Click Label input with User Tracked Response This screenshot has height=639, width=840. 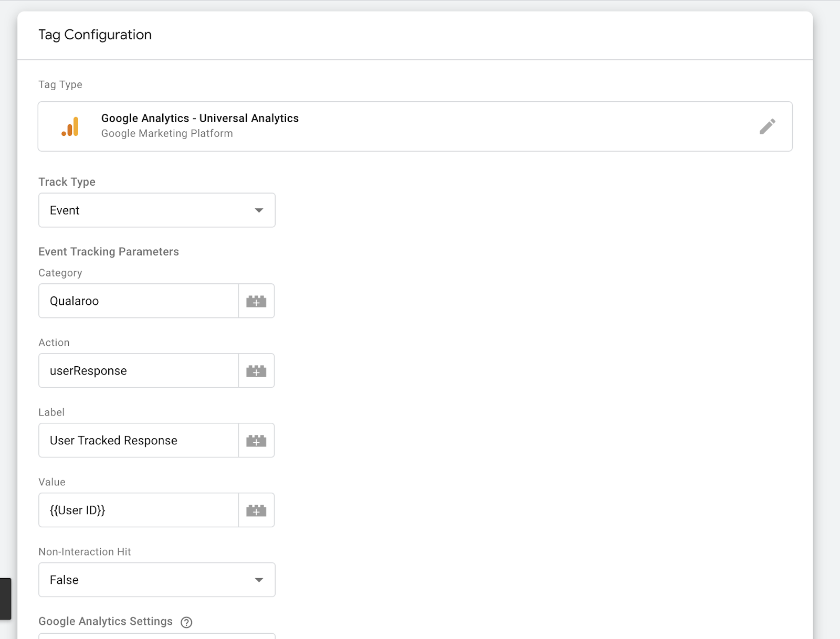[139, 441]
